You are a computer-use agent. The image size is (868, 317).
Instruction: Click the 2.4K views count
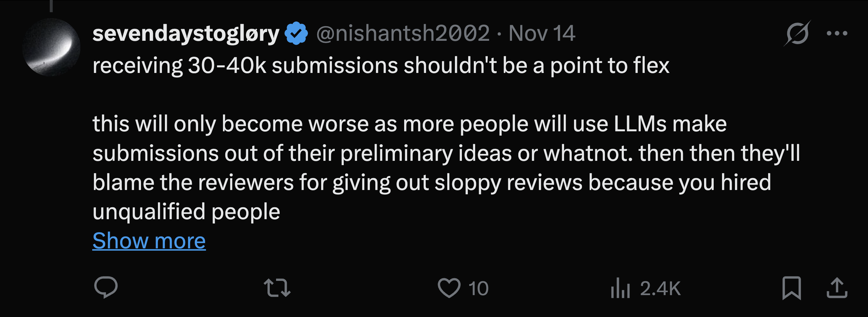point(660,288)
